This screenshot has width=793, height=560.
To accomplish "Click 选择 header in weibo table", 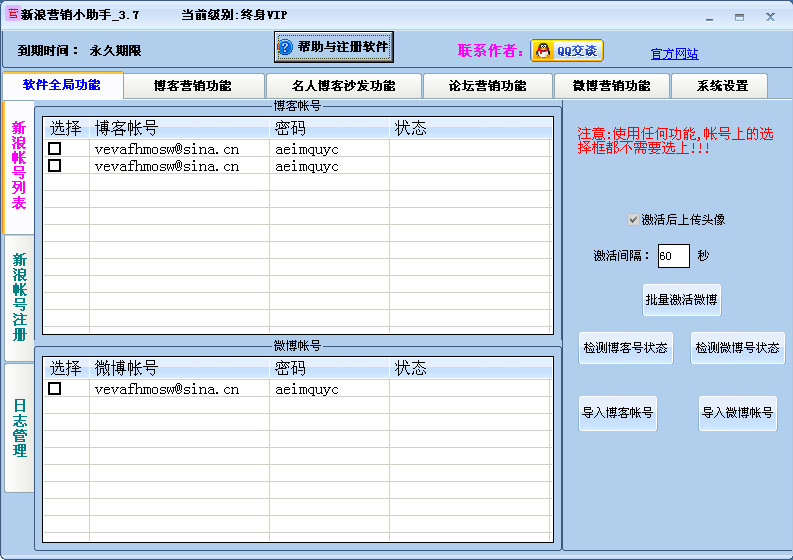I will tap(66, 368).
